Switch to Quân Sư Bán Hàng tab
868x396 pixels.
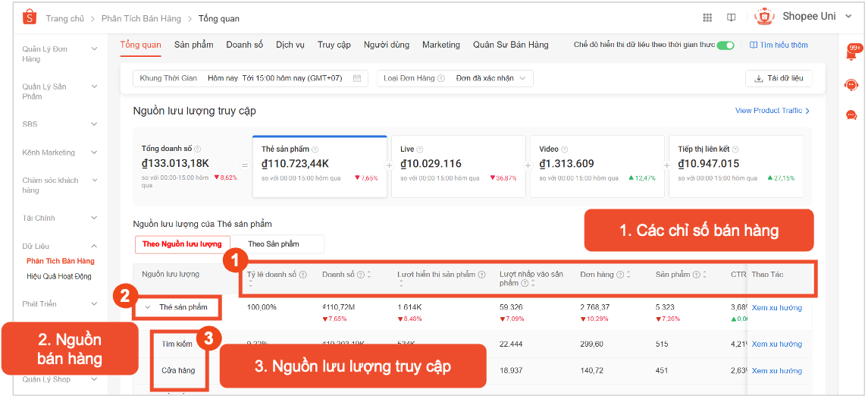click(x=510, y=45)
